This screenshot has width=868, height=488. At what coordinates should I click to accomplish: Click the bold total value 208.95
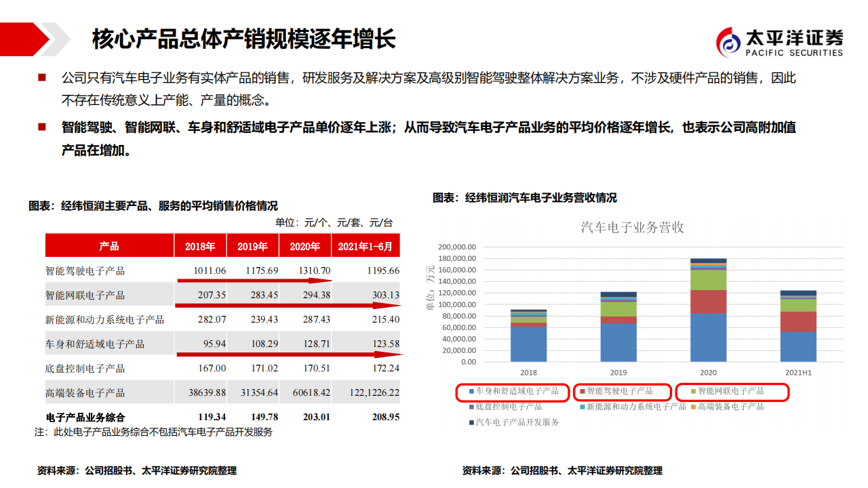coord(385,417)
